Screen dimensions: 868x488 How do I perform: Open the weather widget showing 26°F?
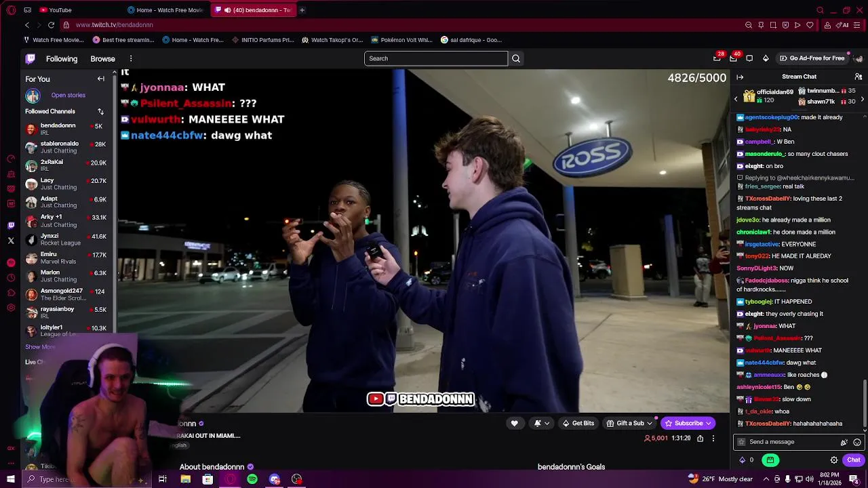coord(721,479)
